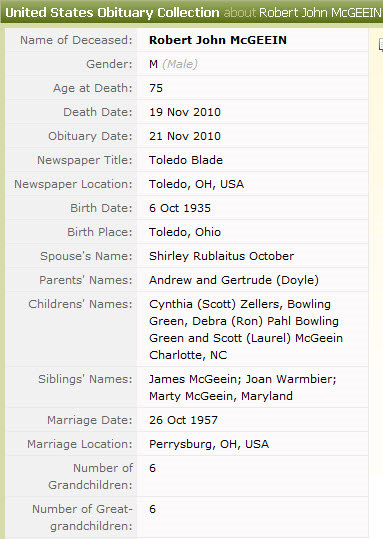Click the obituary date 21 Nov 2010
383x539 pixels.
[185, 136]
